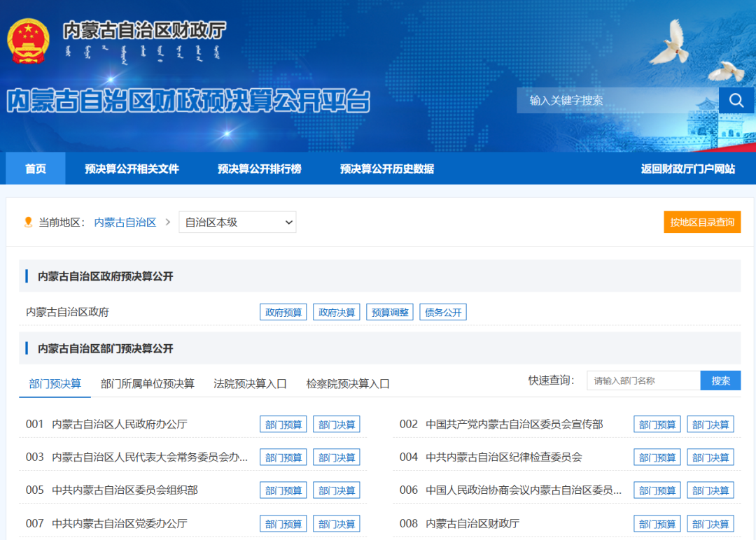The height and width of the screenshot is (540, 756).
Task: Click text 中共内蒙古自治区委员会组织部
Action: (x=125, y=490)
